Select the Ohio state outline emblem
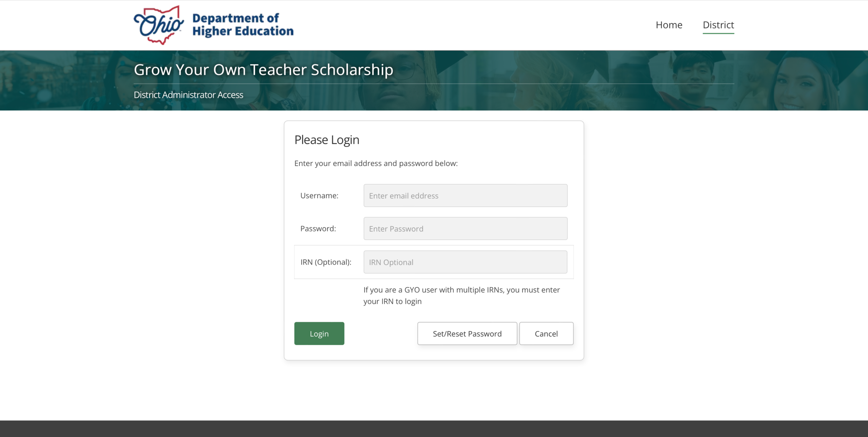 click(158, 24)
